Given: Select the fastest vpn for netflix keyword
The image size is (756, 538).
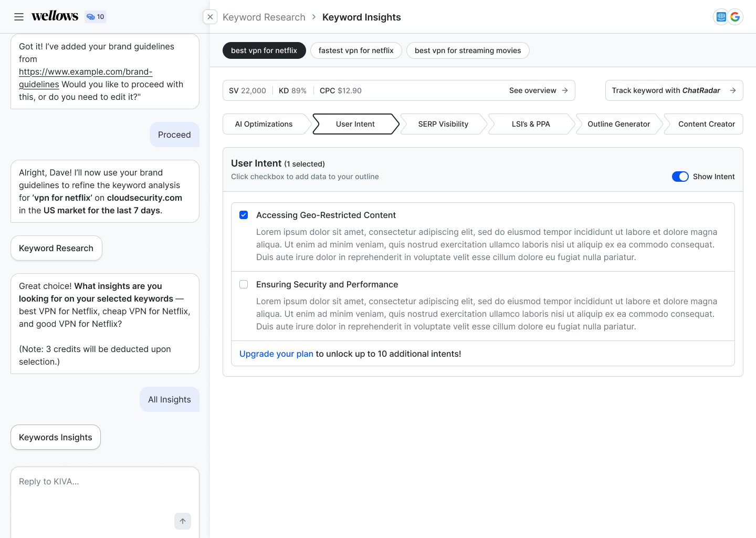Looking at the screenshot, I should [x=356, y=50].
